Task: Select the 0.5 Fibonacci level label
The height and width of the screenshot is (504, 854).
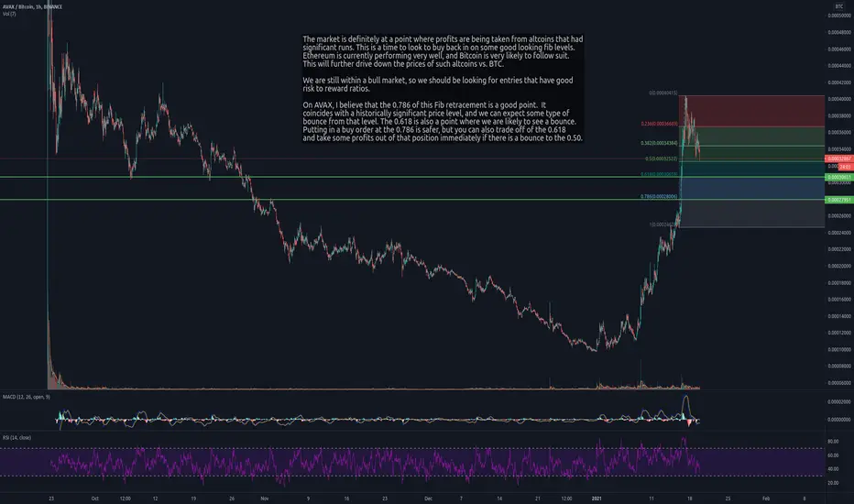Action: point(662,159)
